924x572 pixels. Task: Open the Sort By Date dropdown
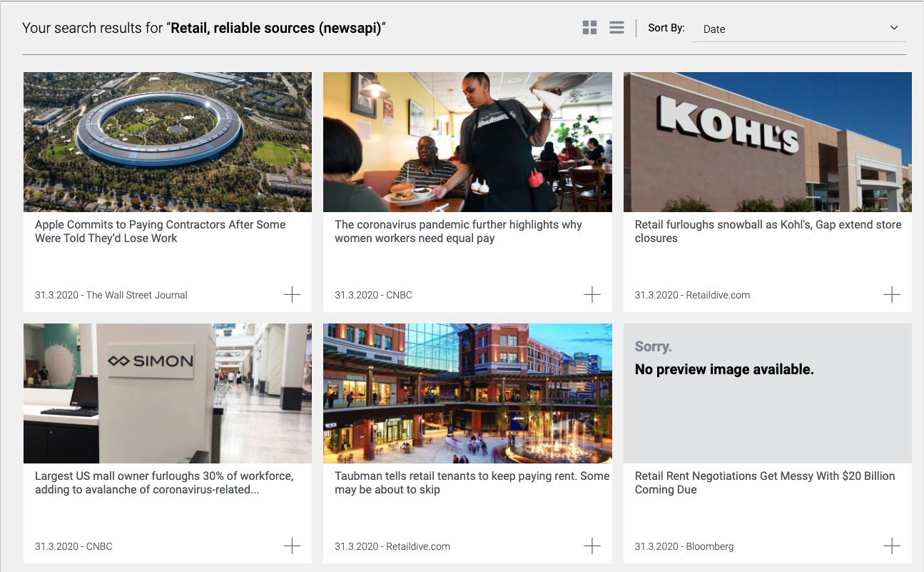point(799,29)
